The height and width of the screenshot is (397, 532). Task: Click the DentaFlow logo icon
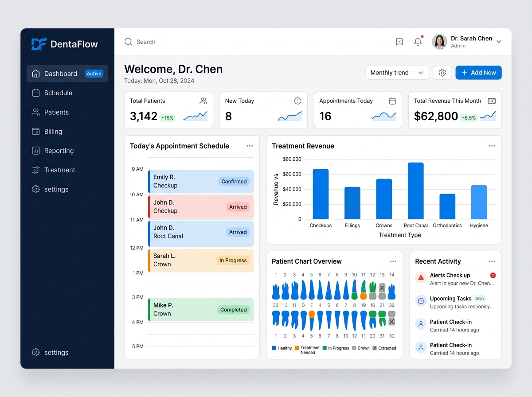tap(39, 44)
